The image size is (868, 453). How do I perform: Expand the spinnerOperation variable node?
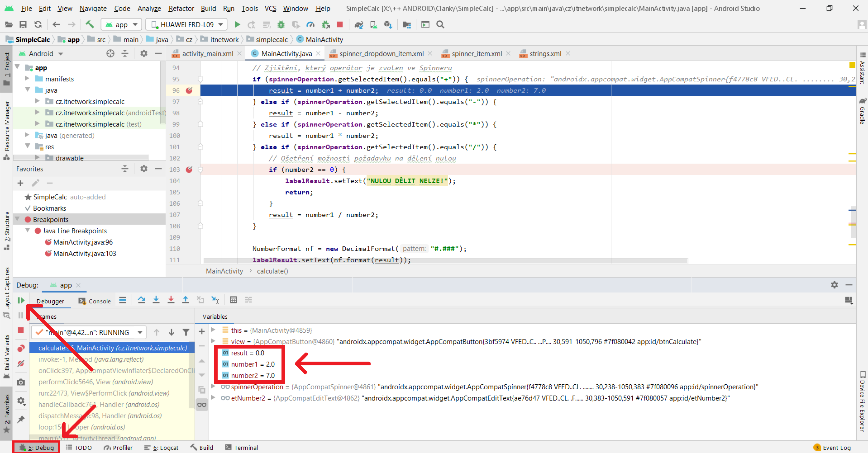point(213,387)
